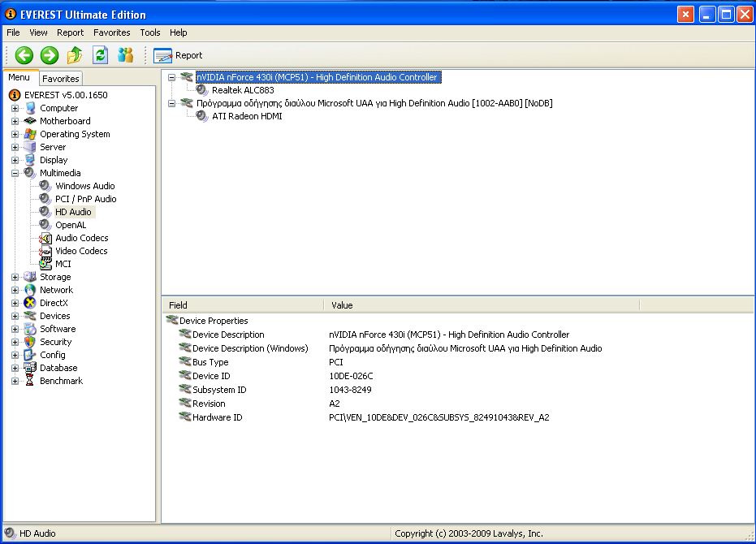Click the Up one level toolbar icon

coord(75,55)
